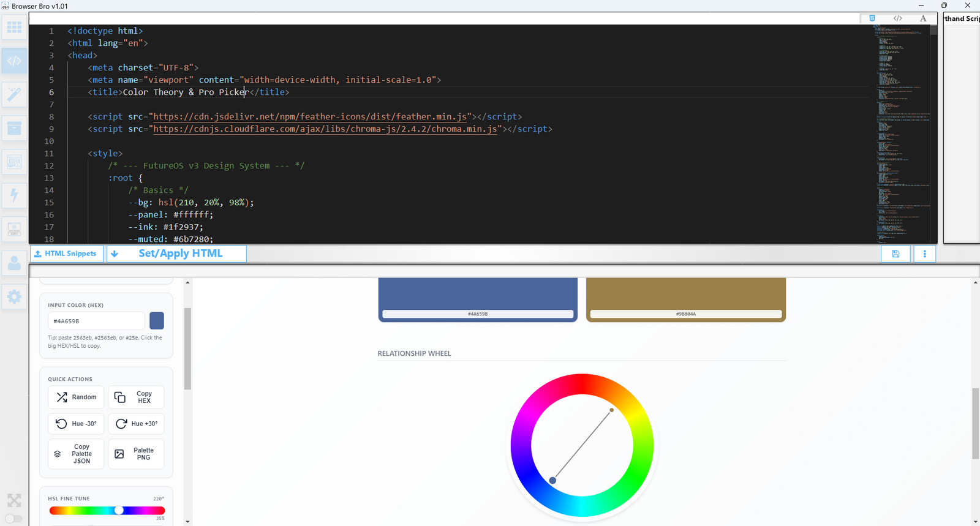Viewport: 980px width, 526px height.
Task: Open settings gear in left sidebar
Action: pyautogui.click(x=14, y=297)
